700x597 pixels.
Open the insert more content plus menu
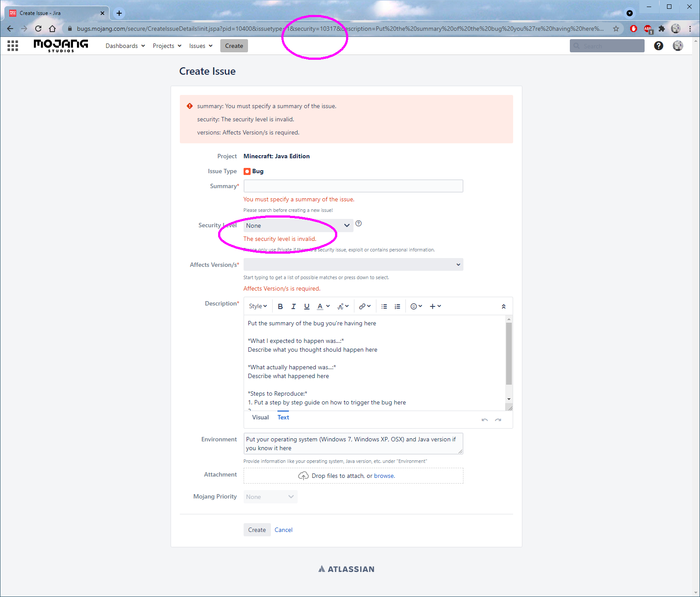[x=435, y=306]
